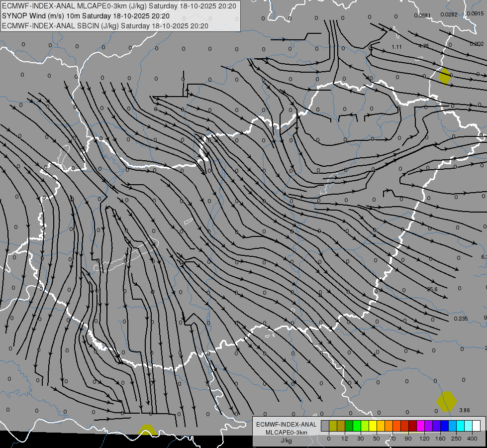Click the 0.0915 map value
The width and height of the screenshot is (487, 448).
[x=475, y=13]
